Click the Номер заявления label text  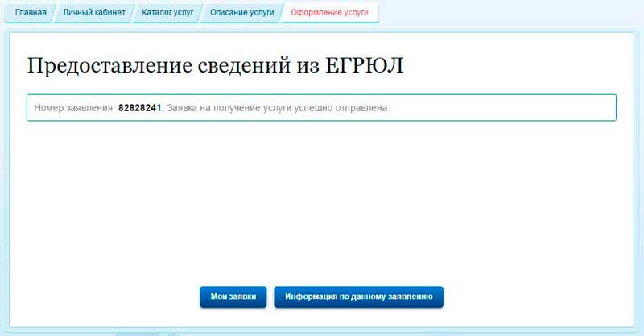(73, 108)
